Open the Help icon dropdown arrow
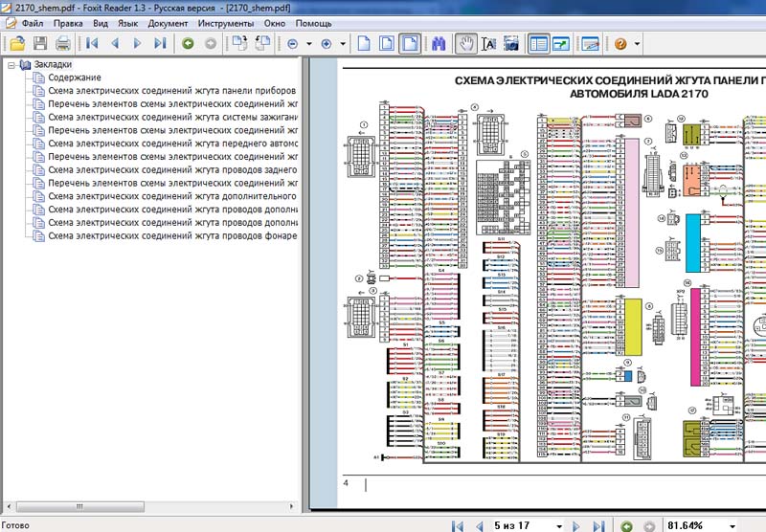 coord(637,44)
